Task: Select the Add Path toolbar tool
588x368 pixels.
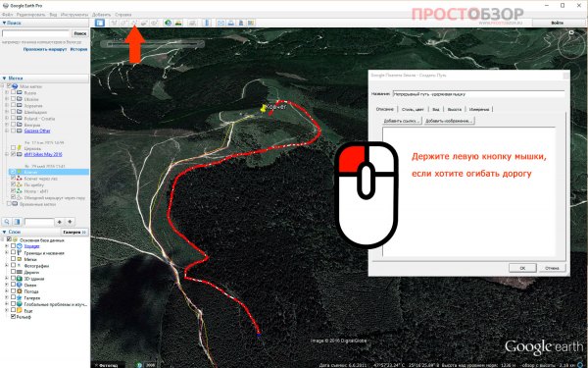Action: (134, 23)
